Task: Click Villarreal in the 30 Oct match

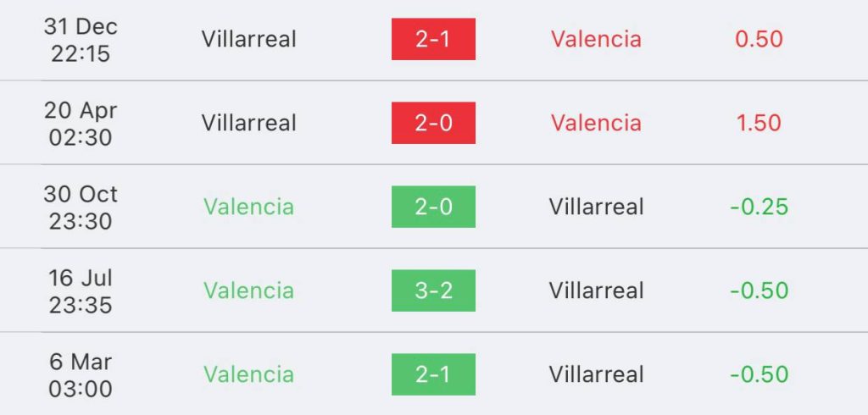Action: click(x=596, y=207)
